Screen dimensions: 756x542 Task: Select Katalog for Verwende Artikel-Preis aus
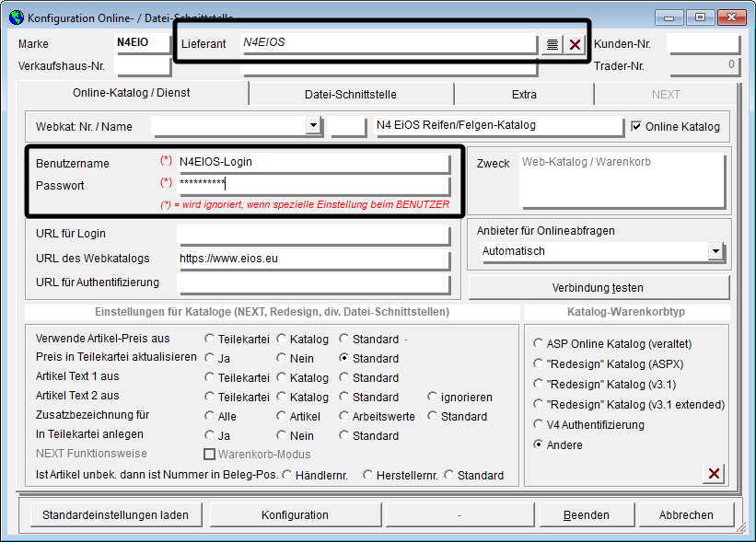(x=282, y=339)
